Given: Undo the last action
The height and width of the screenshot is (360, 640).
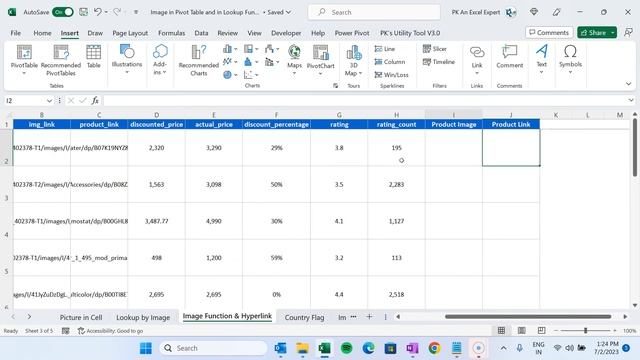Looking at the screenshot, I should [98, 12].
